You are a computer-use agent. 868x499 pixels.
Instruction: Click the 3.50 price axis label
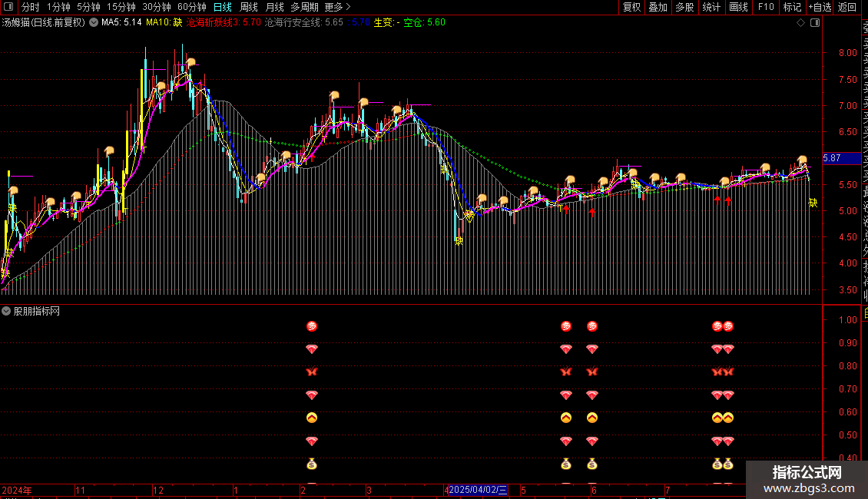tap(847, 290)
